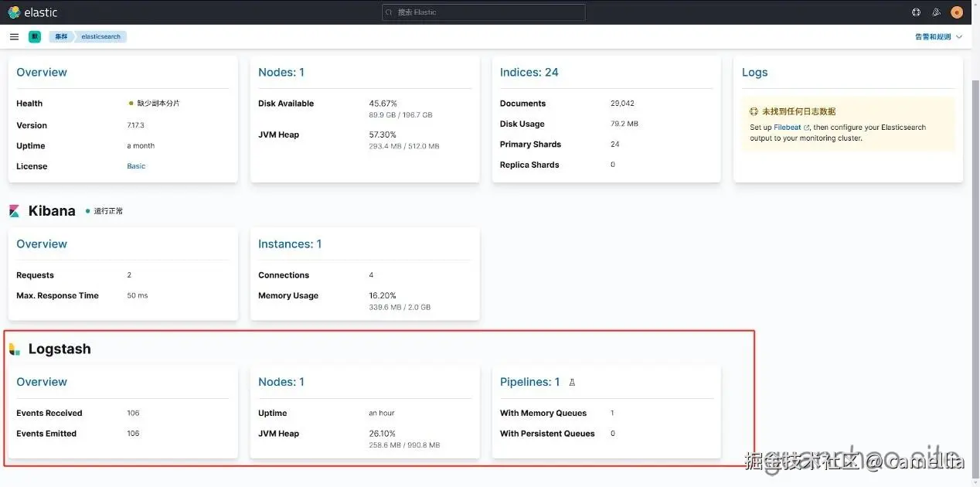
Task: Click the Events Emitted label
Action: pyautogui.click(x=46, y=434)
